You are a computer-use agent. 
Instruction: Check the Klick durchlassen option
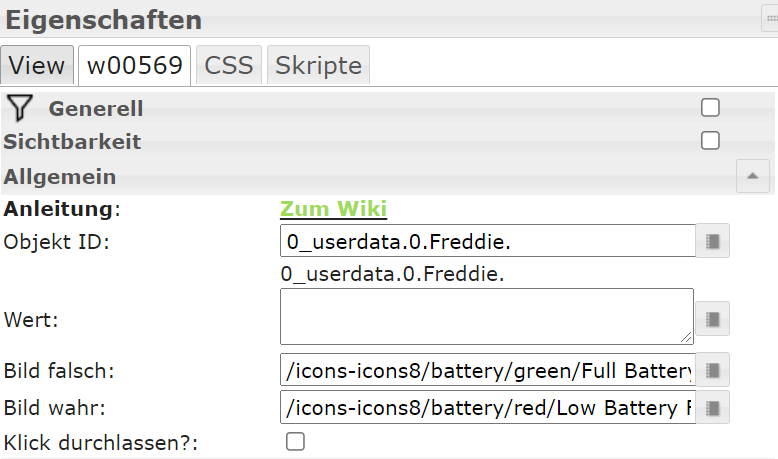(x=296, y=441)
